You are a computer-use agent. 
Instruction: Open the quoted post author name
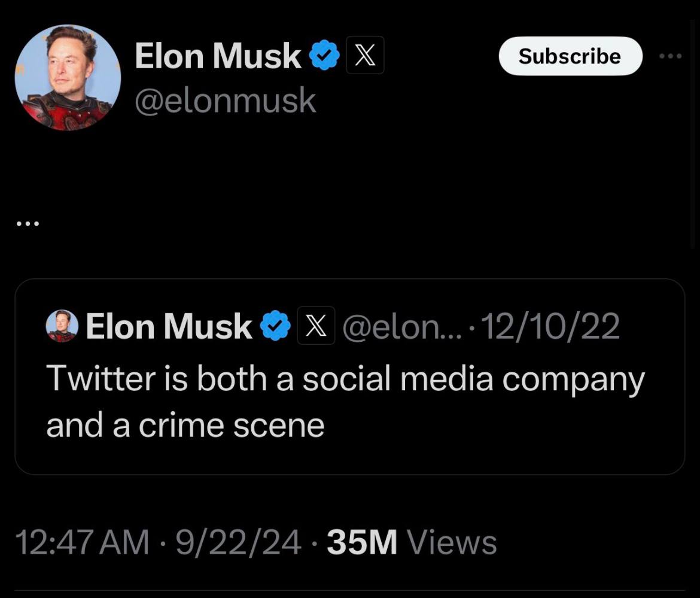pos(169,326)
